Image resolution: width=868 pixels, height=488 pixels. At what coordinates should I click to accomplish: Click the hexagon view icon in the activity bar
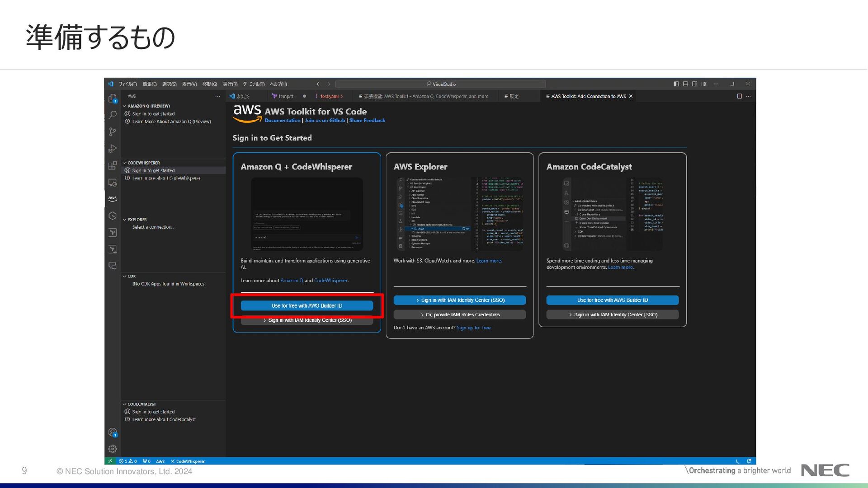113,216
